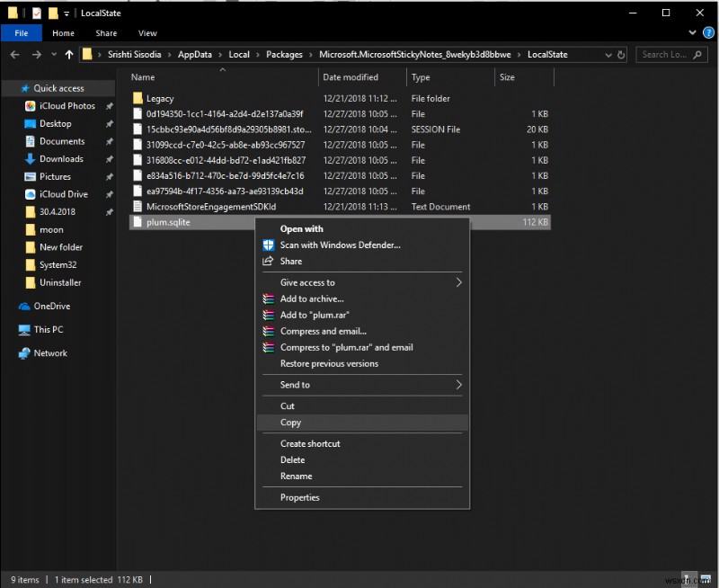719x588 pixels.
Task: Open iCloud Photos in Quick access
Action: 67,106
